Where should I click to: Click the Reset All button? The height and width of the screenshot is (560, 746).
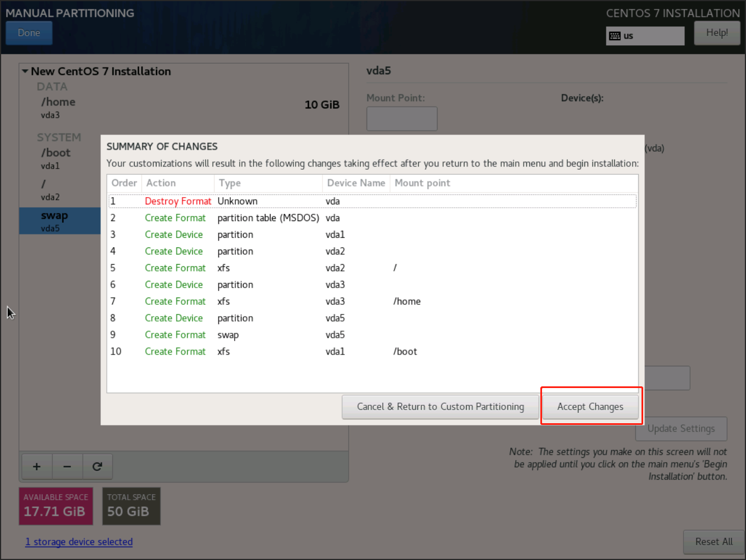pos(713,542)
